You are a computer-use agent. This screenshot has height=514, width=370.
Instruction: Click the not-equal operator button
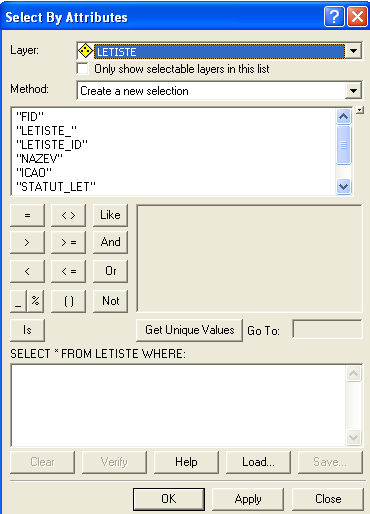point(68,215)
